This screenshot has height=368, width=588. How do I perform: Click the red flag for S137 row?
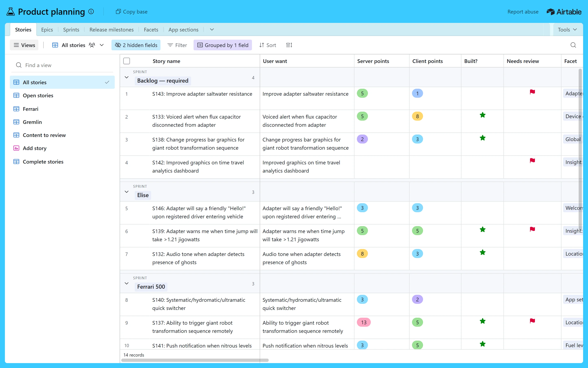[532, 321]
